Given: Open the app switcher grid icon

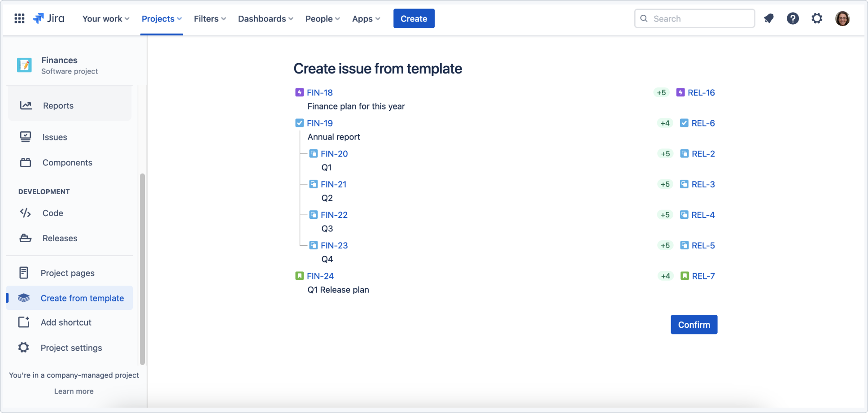Looking at the screenshot, I should click(x=19, y=18).
